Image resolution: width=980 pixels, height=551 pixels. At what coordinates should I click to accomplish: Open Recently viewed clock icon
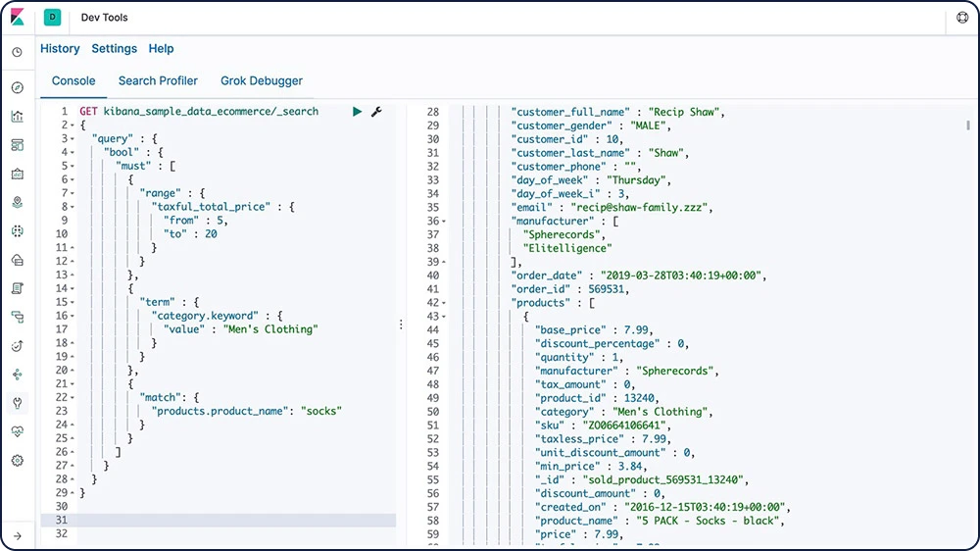click(x=18, y=53)
